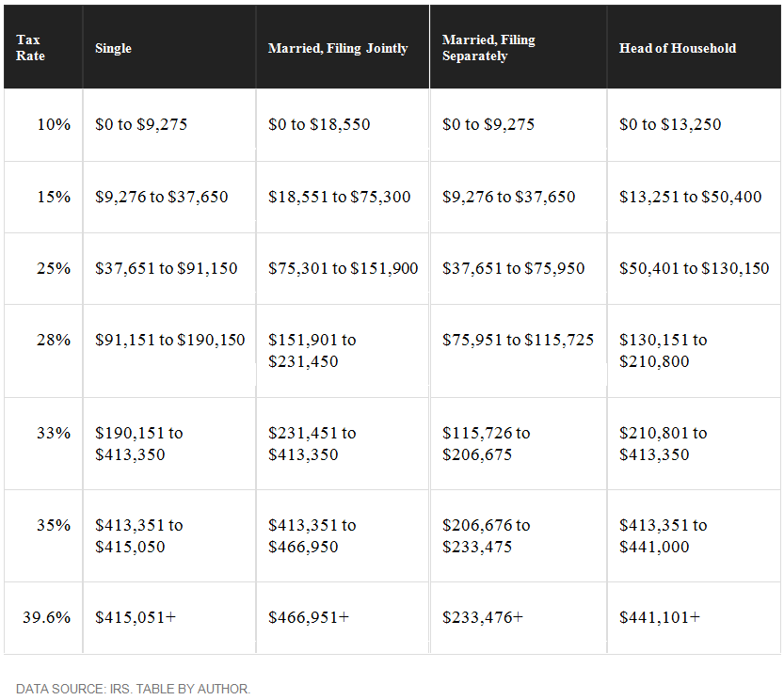Click the 'Tax Rate' column header

click(x=29, y=48)
